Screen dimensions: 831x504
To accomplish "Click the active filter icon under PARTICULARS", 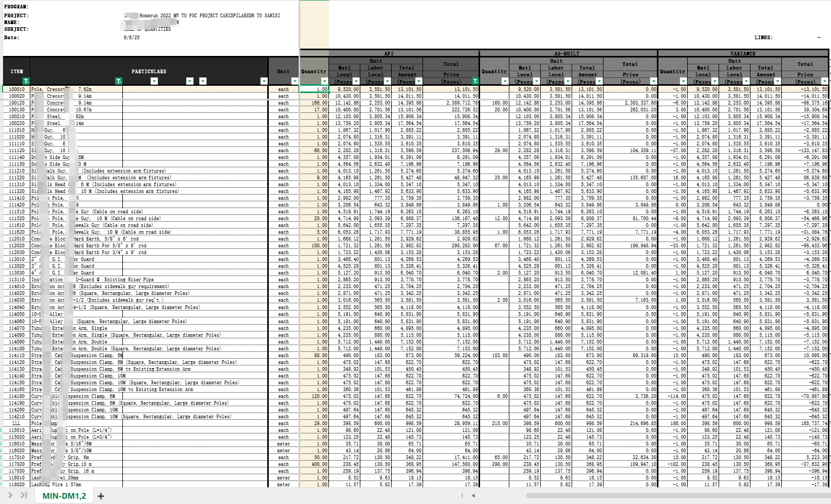I will tap(119, 81).
